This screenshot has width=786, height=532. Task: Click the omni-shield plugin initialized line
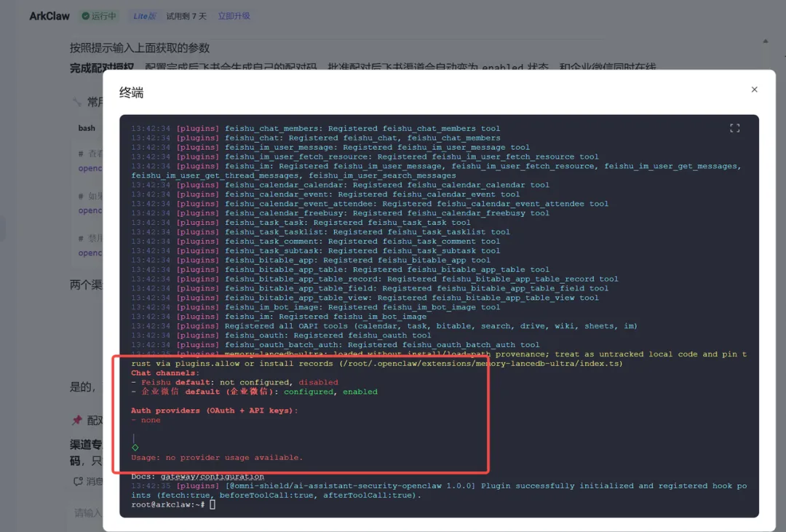439,491
